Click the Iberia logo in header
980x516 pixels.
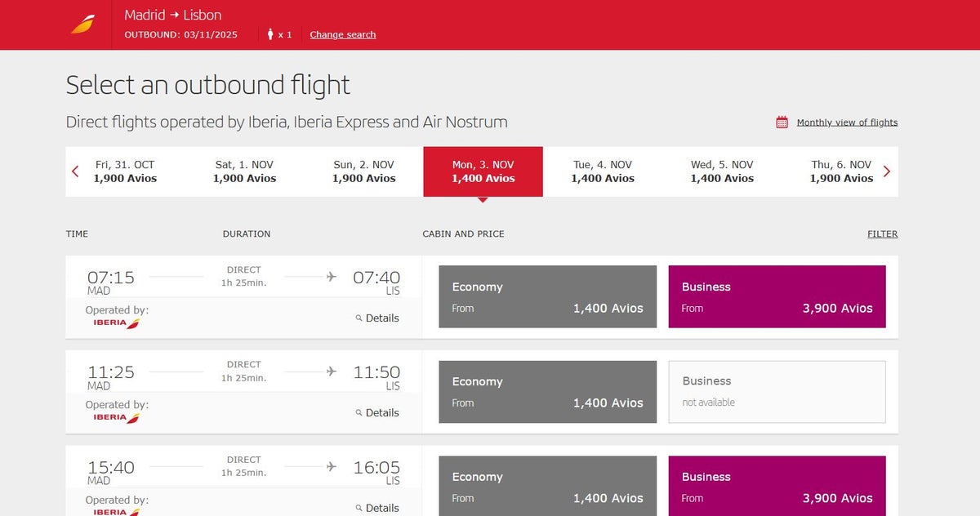pyautogui.click(x=82, y=24)
